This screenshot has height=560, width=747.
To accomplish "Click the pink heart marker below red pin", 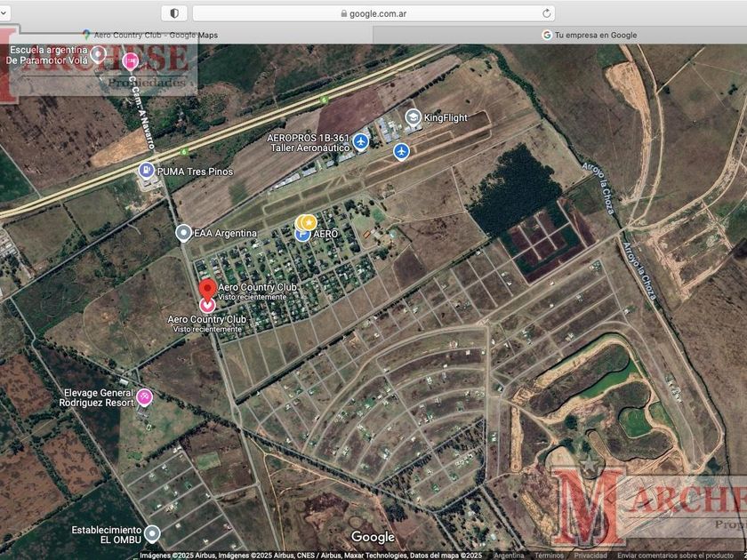I will click(x=206, y=305).
